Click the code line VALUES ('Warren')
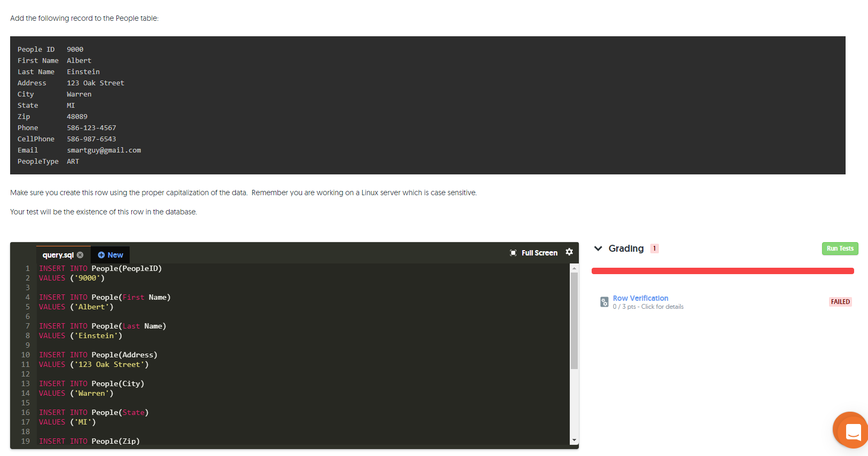 [x=76, y=393]
